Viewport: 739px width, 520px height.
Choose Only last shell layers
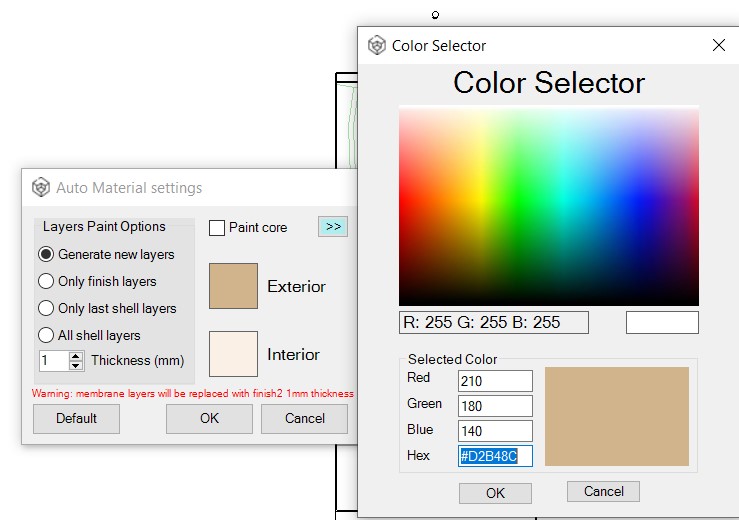46,308
